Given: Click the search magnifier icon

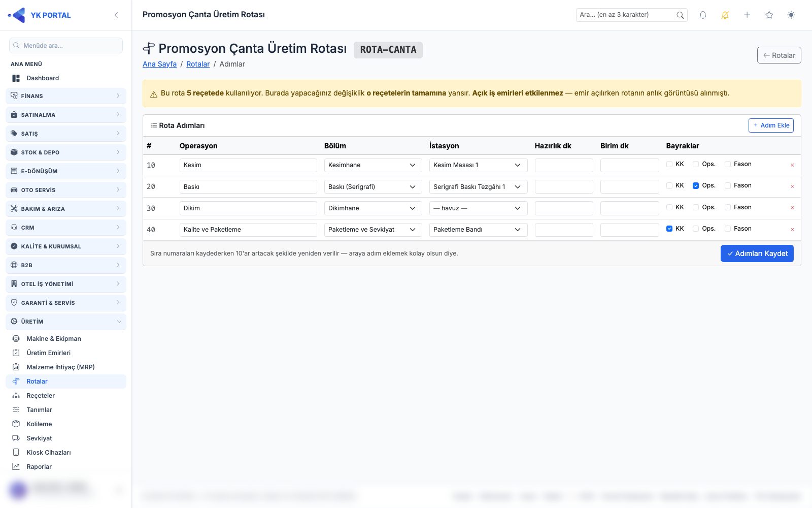Looking at the screenshot, I should click(x=680, y=15).
